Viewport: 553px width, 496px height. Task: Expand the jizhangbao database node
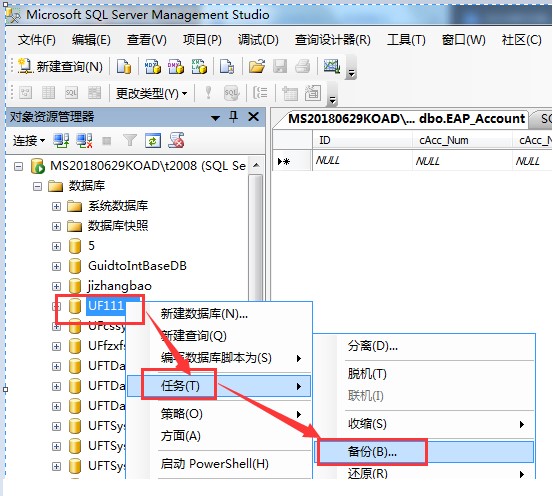click(x=56, y=286)
